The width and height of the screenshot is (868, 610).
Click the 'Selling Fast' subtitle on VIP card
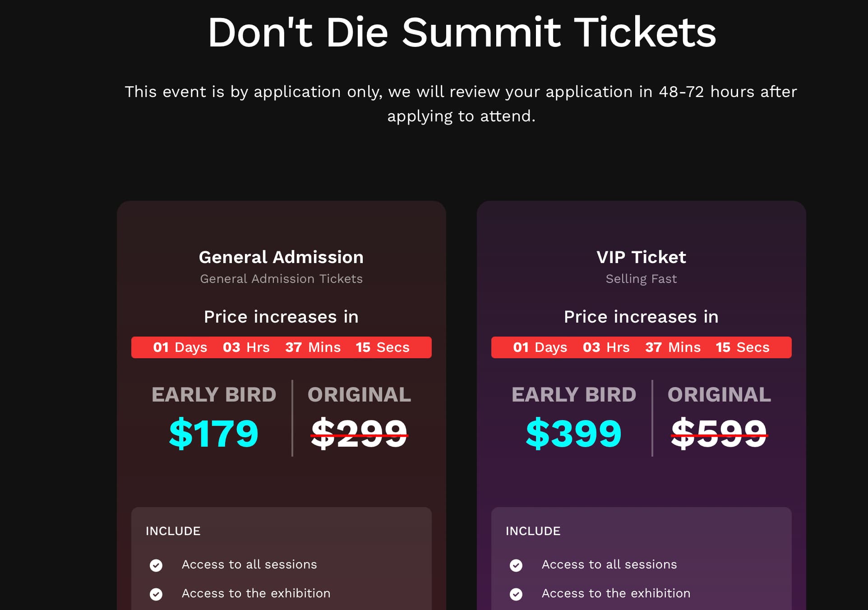point(641,279)
